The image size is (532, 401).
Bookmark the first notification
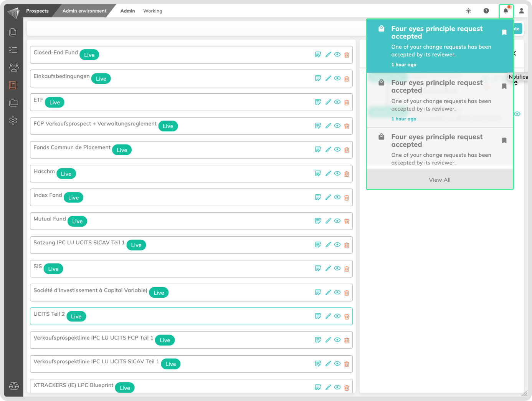[x=504, y=33]
